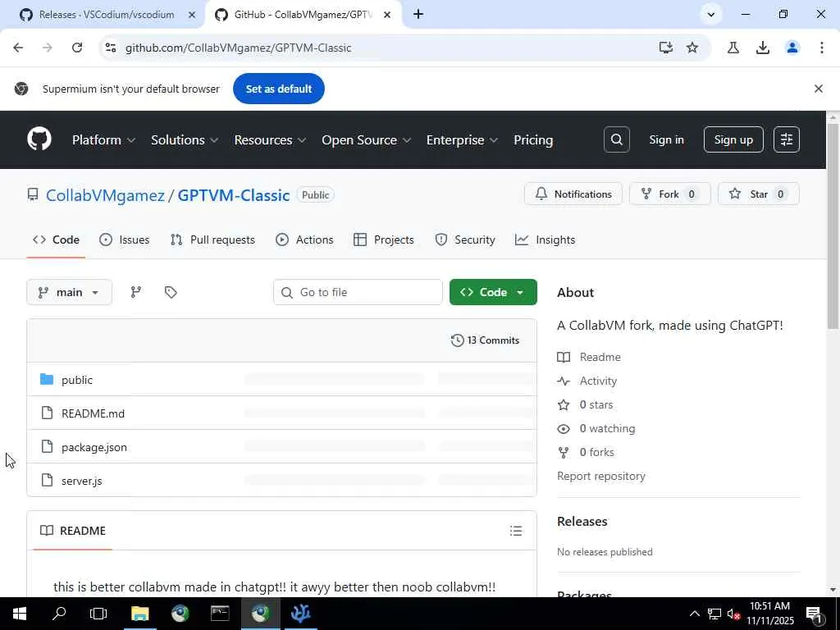Open the green Code dropdown button
The height and width of the screenshot is (630, 840).
(493, 292)
